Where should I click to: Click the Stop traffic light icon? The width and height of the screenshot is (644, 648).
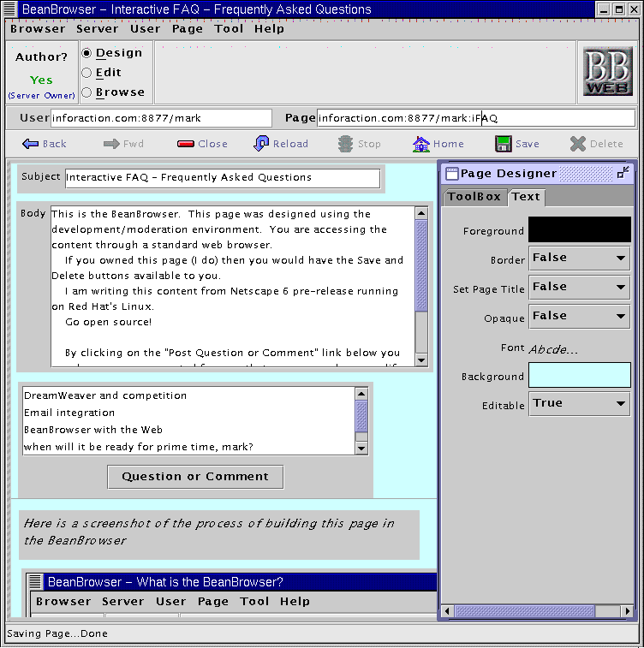(345, 144)
